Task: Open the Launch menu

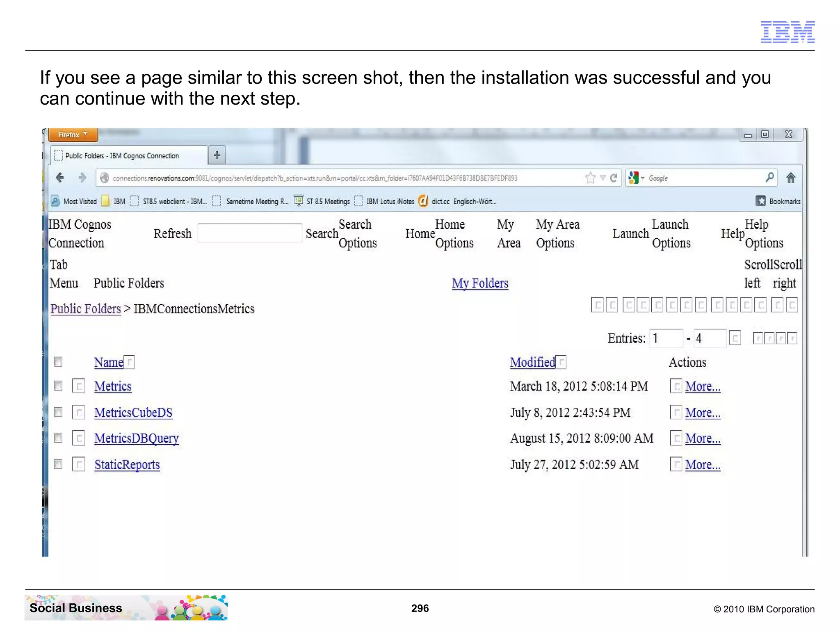Action: coord(631,233)
